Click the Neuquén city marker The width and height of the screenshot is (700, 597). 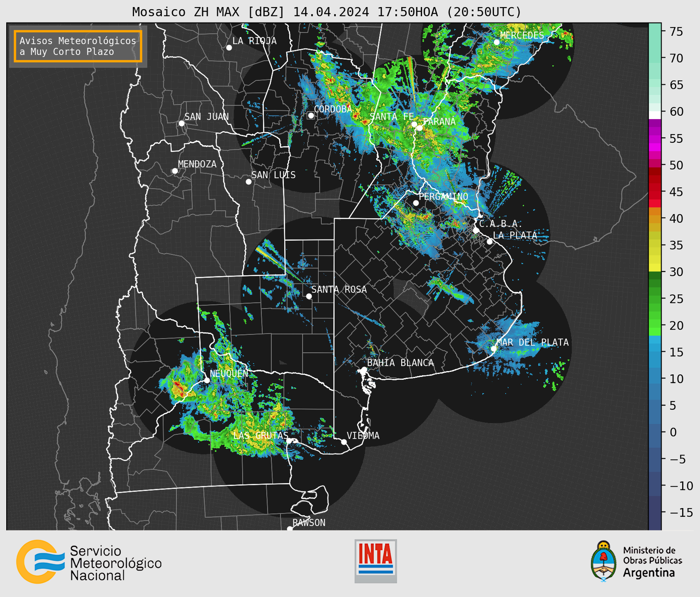pos(207,380)
